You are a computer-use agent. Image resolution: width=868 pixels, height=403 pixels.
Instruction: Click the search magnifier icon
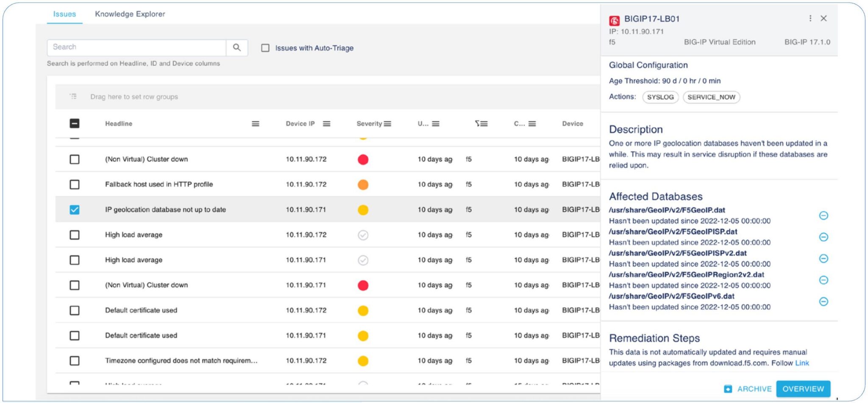237,47
